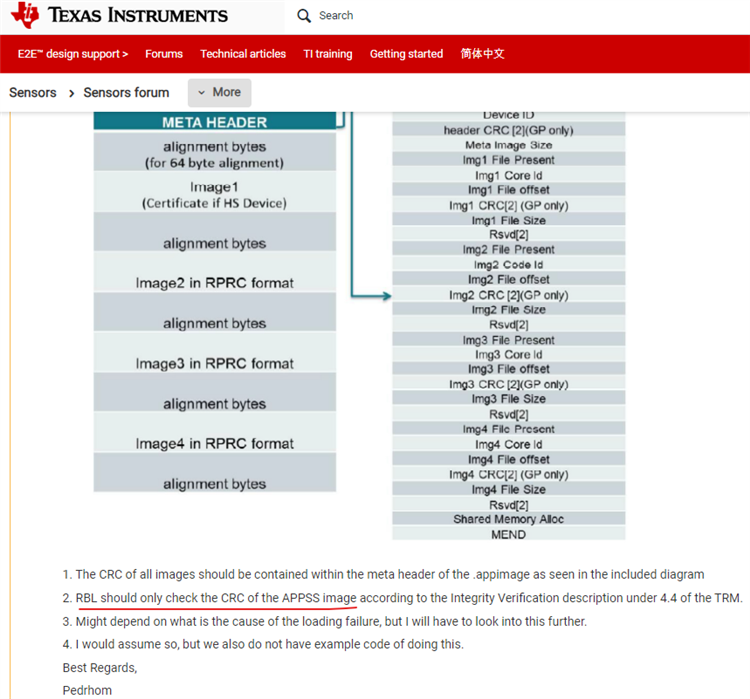Click the Sensors breadcrumb link

(33, 92)
